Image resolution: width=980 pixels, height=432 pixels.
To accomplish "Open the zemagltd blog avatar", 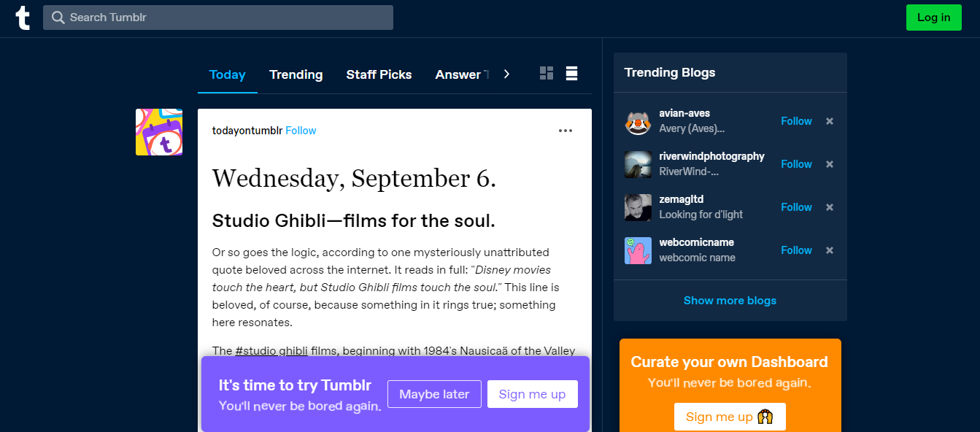I will (x=638, y=207).
